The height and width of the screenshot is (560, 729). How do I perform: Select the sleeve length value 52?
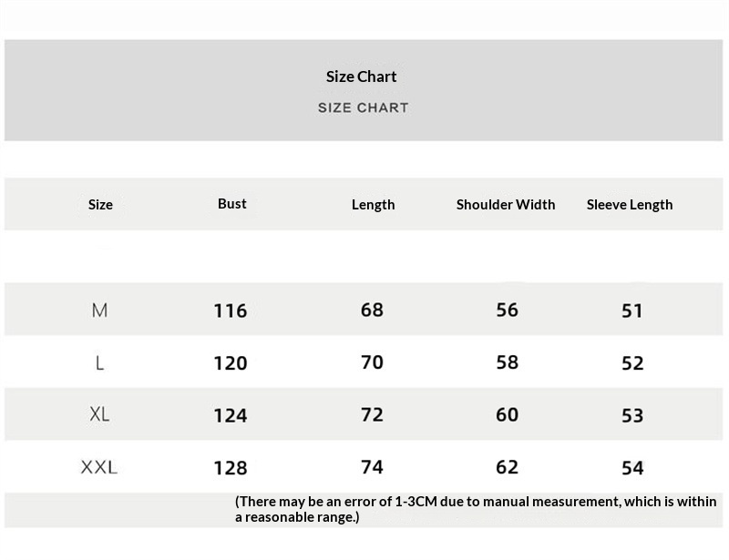coord(632,363)
